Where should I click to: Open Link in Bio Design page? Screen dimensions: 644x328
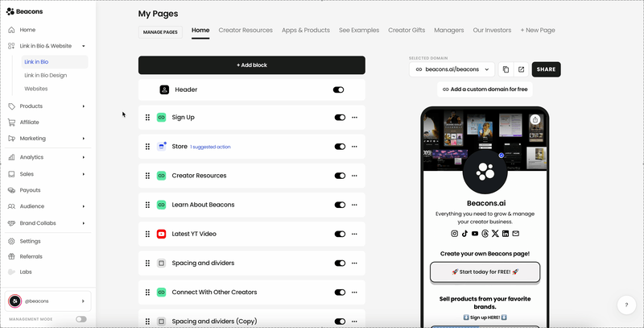click(46, 75)
